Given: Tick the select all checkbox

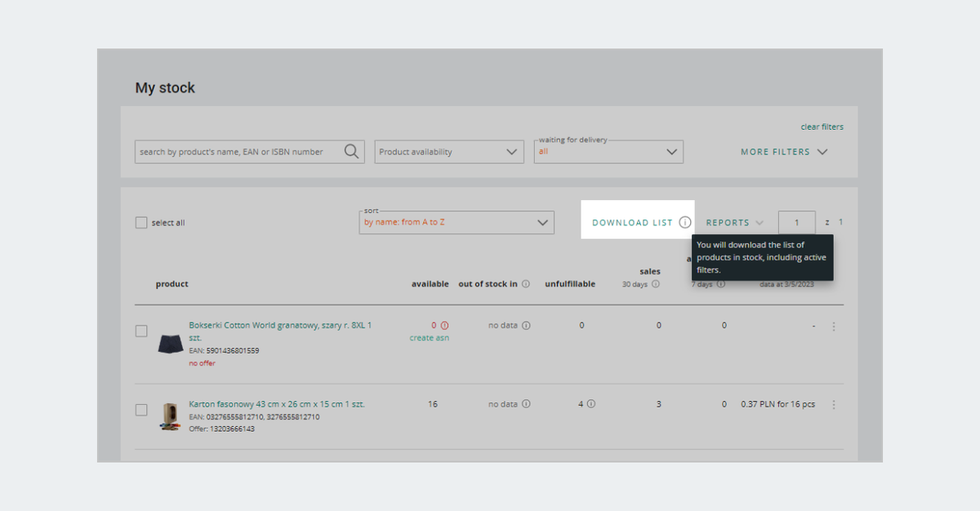Looking at the screenshot, I should click(x=141, y=222).
